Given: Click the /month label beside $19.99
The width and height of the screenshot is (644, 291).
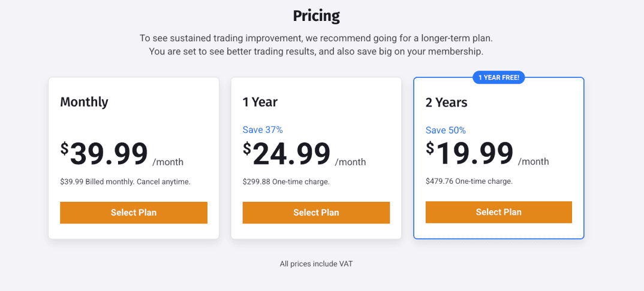Looking at the screenshot, I should pyautogui.click(x=533, y=162).
